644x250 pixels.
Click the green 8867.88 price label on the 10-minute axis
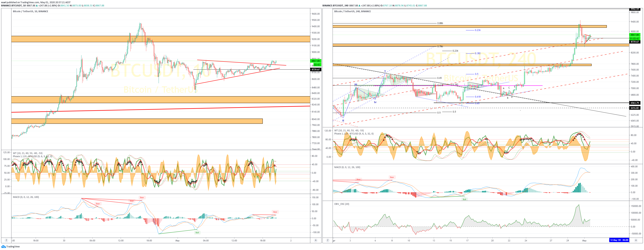point(316,61)
